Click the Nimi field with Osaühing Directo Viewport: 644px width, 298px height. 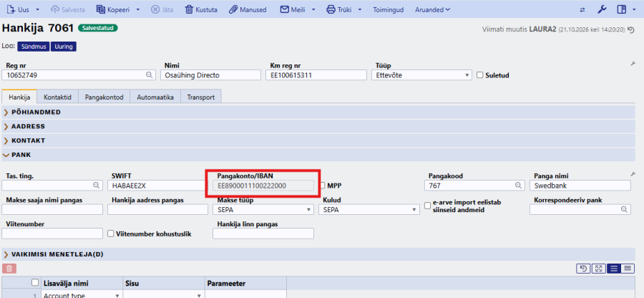(x=210, y=75)
